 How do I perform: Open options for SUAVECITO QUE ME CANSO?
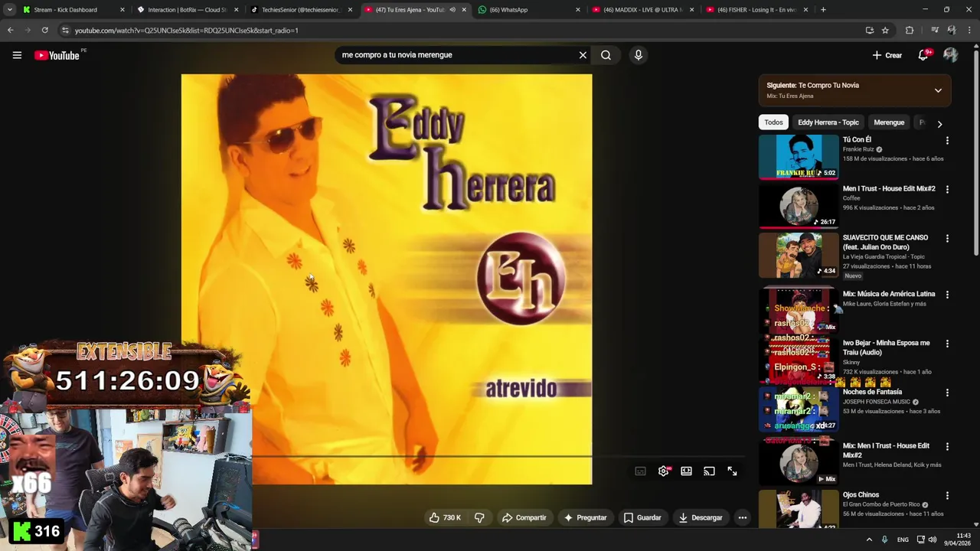click(947, 238)
